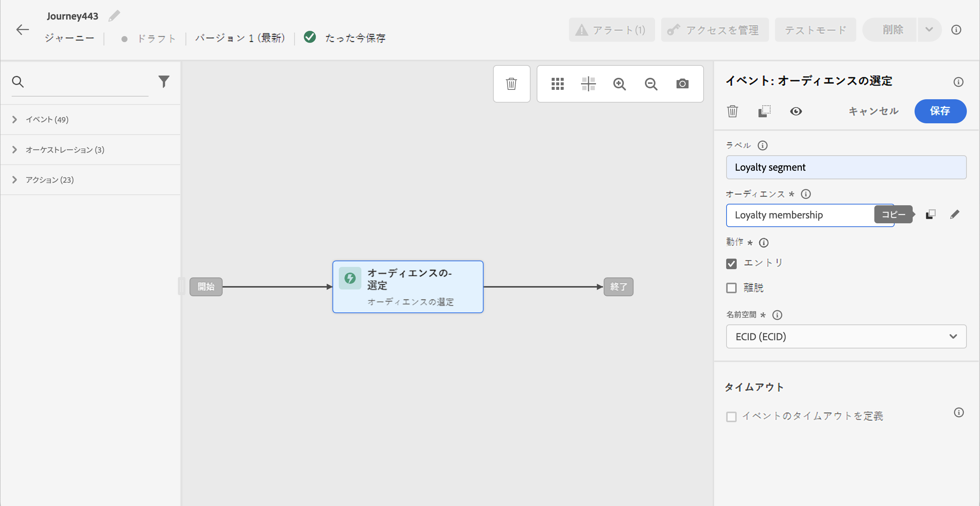This screenshot has height=506, width=980.
Task: Open the ECID (ECID) namespace dropdown
Action: point(846,336)
